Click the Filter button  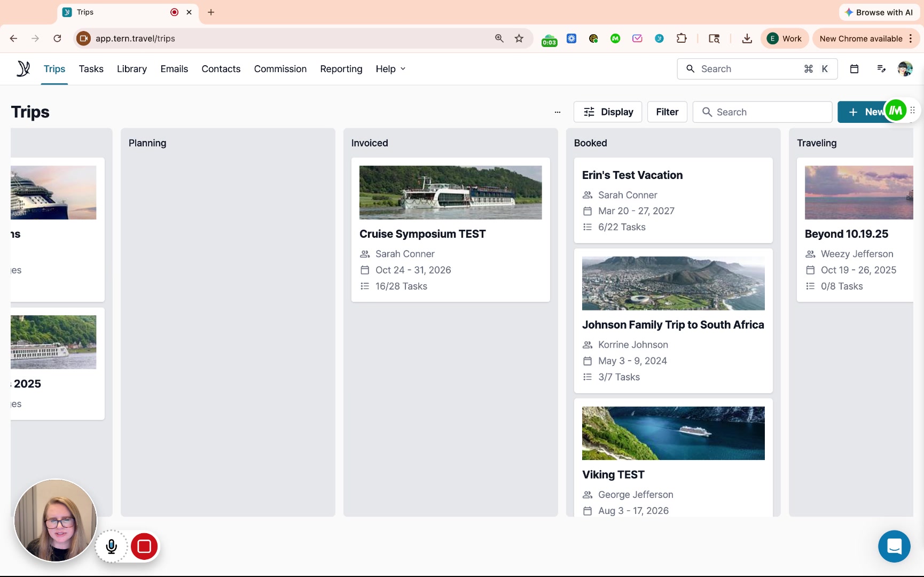tap(667, 112)
